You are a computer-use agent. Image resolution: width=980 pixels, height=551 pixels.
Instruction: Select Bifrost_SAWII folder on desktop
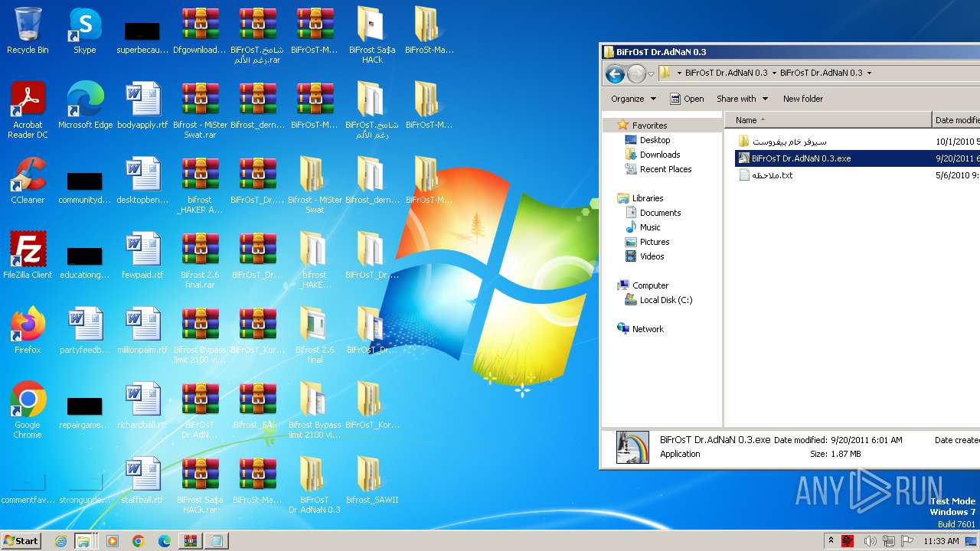point(372,481)
